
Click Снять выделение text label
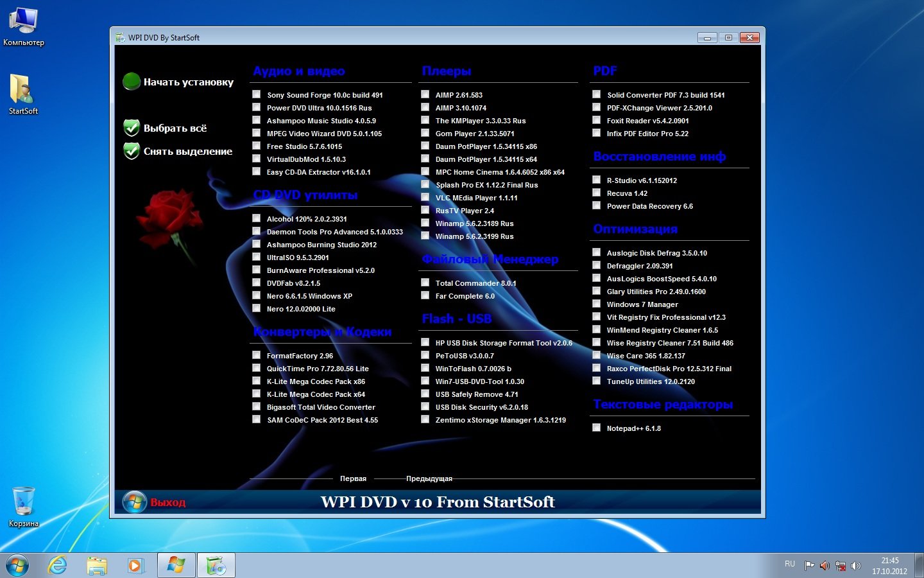[188, 152]
